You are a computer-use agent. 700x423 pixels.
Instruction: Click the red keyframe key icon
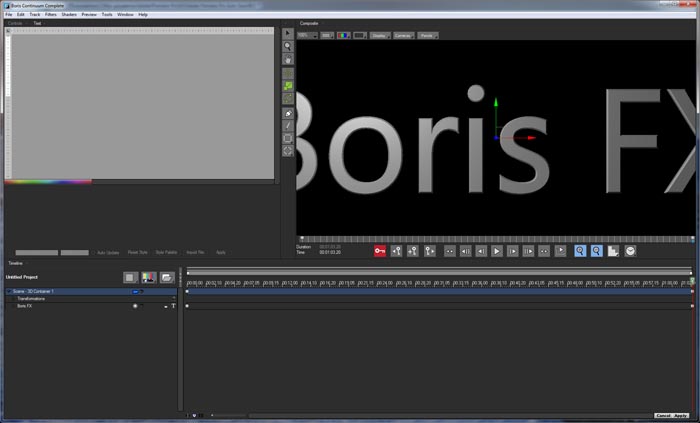click(380, 251)
